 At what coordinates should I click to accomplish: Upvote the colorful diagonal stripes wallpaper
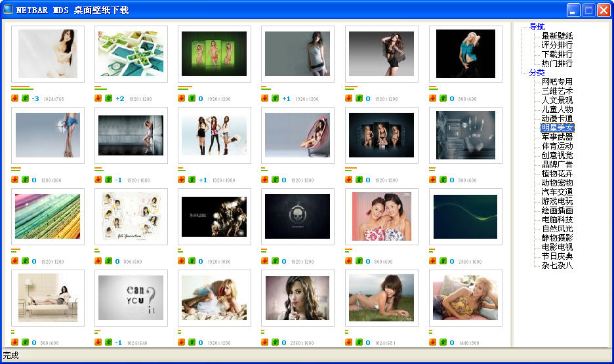point(25,261)
